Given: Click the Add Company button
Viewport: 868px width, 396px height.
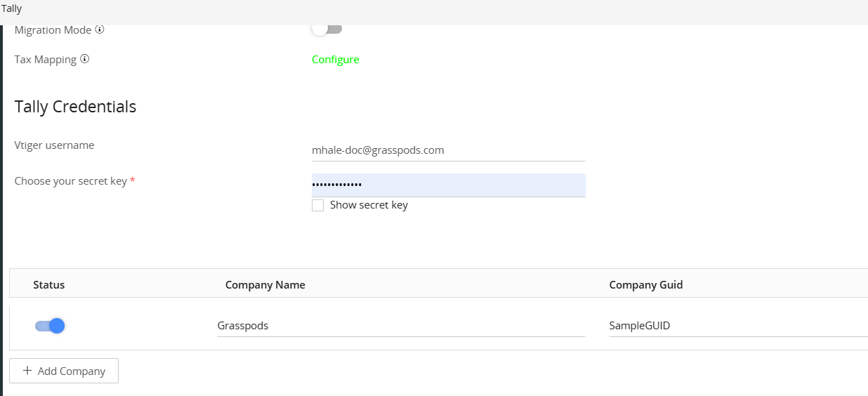Looking at the screenshot, I should tap(64, 371).
